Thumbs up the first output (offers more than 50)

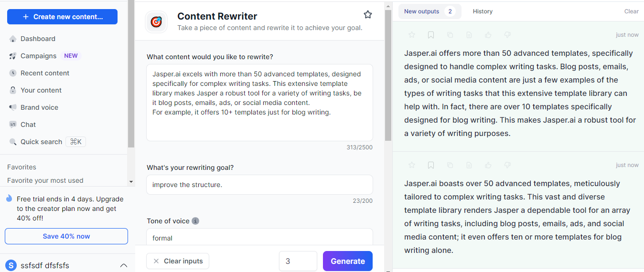488,35
